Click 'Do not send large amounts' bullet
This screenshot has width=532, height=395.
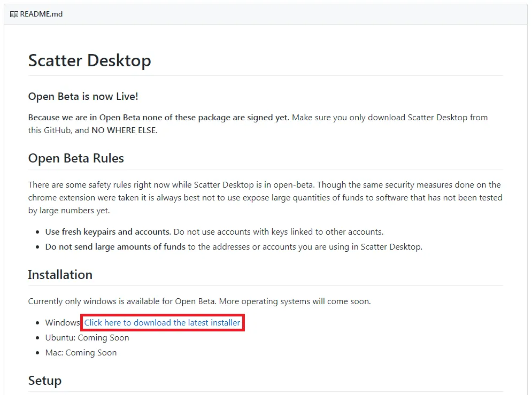pos(234,247)
